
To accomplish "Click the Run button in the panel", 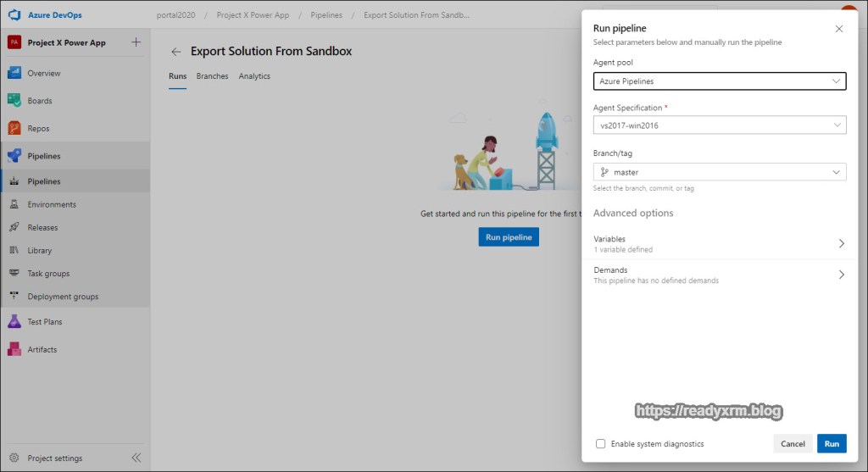I will click(x=832, y=444).
